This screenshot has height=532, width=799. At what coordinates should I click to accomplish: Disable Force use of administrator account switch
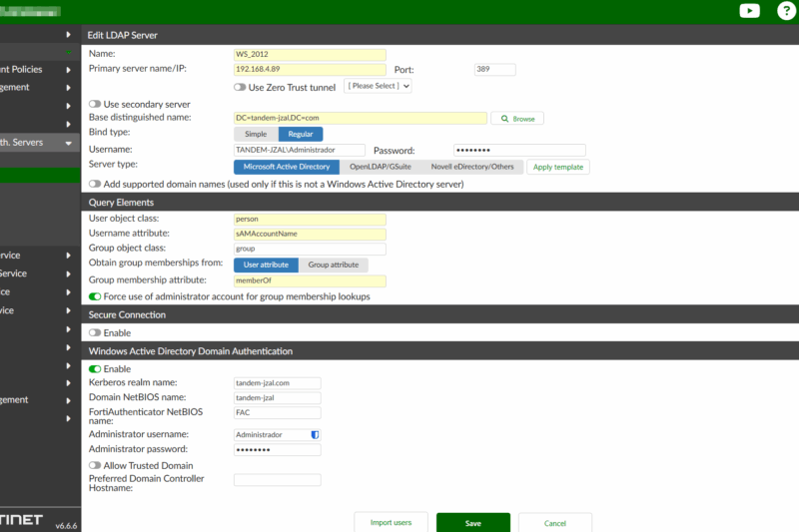[95, 296]
